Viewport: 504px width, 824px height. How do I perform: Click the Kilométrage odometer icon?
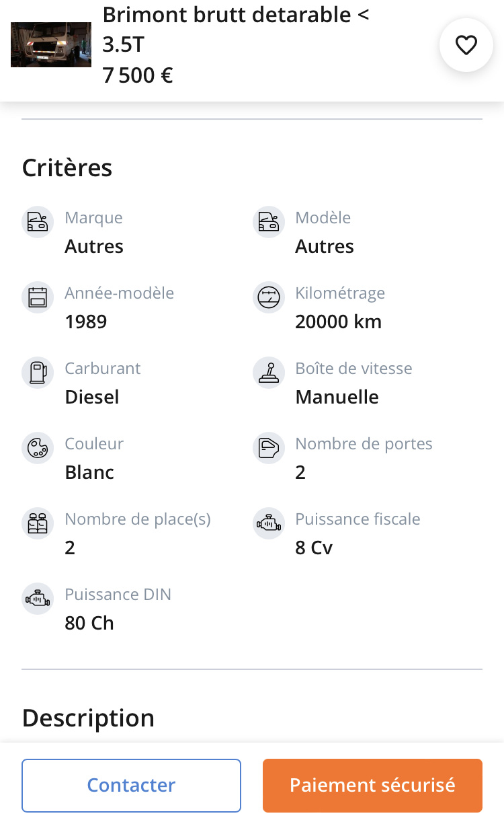268,297
